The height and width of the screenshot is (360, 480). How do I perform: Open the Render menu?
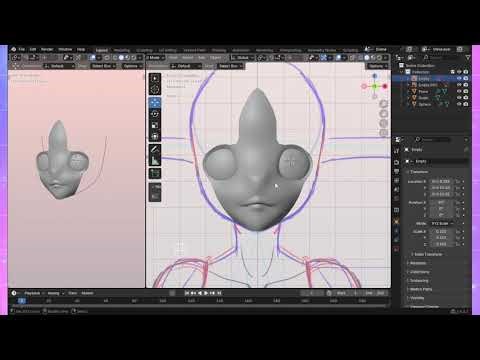pyautogui.click(x=47, y=49)
